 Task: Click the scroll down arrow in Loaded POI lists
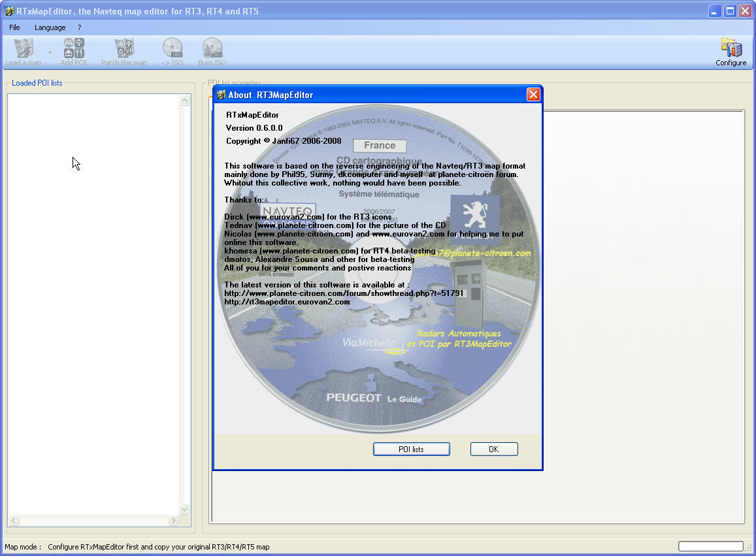pos(185,509)
